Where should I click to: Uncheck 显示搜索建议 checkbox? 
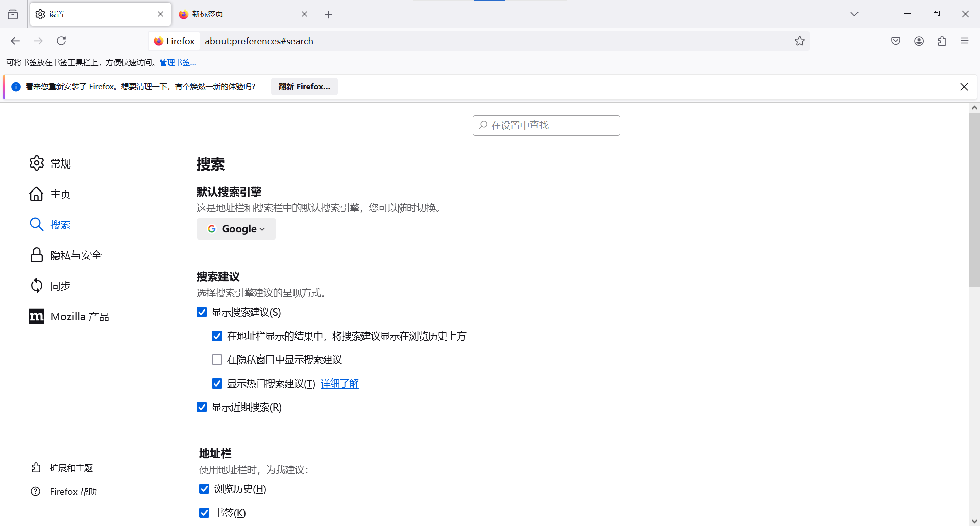pyautogui.click(x=202, y=312)
